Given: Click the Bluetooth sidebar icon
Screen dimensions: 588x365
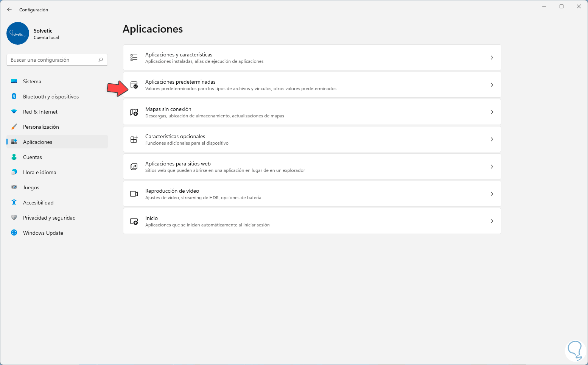Looking at the screenshot, I should (x=14, y=97).
